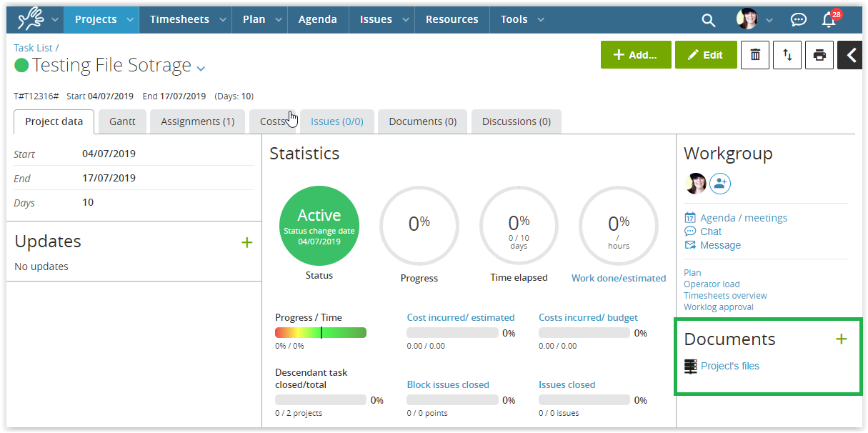Click the trash delete icon button
This screenshot has width=868, height=433.
[755, 55]
